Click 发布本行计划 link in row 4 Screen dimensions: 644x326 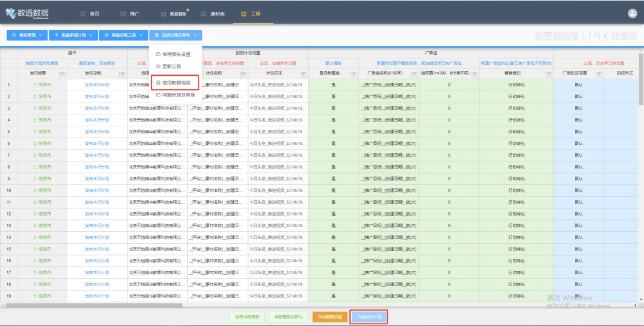coord(97,120)
